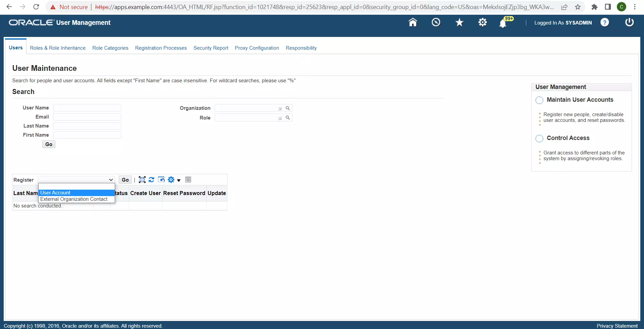644x329 pixels.
Task: Choose External Organization Contact from the list
Action: [74, 199]
